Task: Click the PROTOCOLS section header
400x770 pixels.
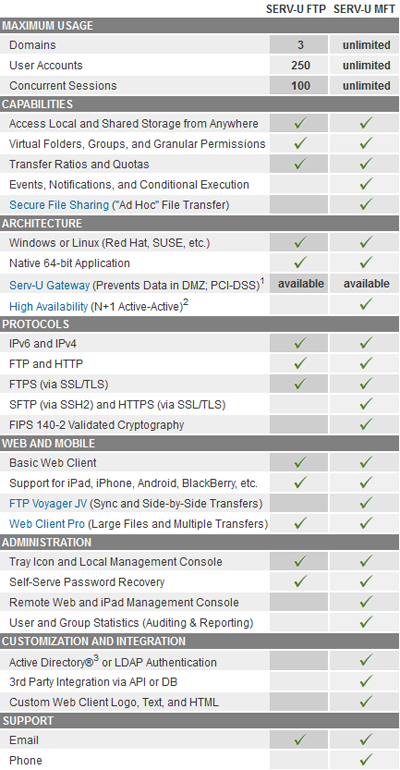Action: coord(200,325)
